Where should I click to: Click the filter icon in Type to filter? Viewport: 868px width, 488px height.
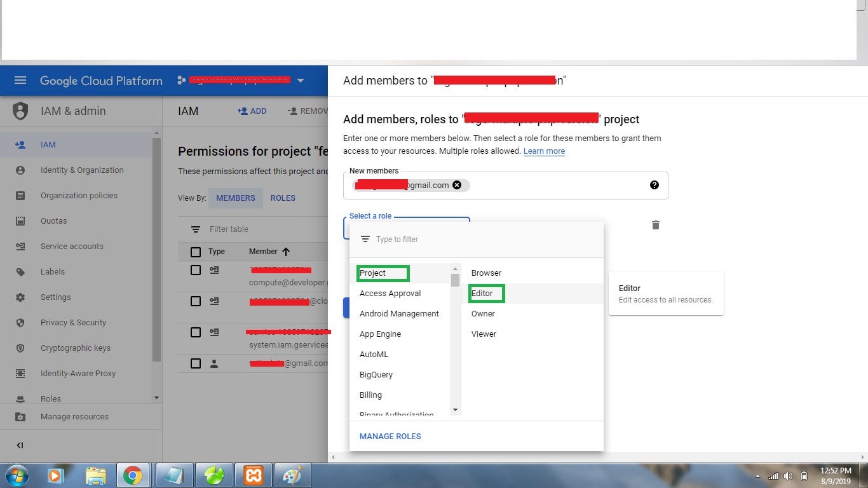pos(365,239)
